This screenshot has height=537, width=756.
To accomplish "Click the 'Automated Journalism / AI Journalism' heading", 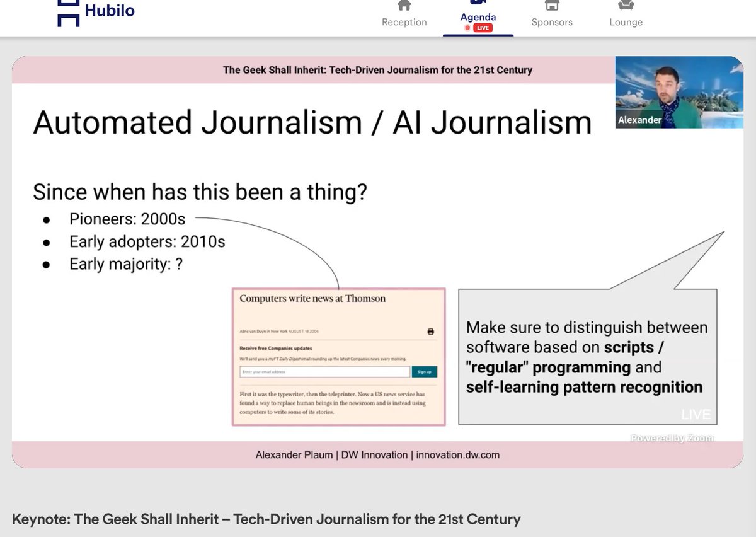I will (312, 122).
